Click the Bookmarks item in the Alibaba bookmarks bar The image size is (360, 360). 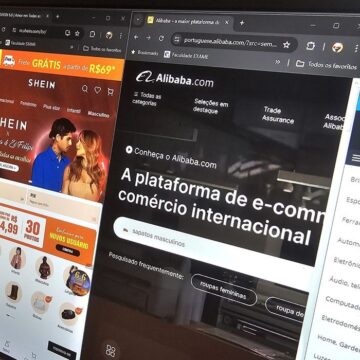(144, 53)
